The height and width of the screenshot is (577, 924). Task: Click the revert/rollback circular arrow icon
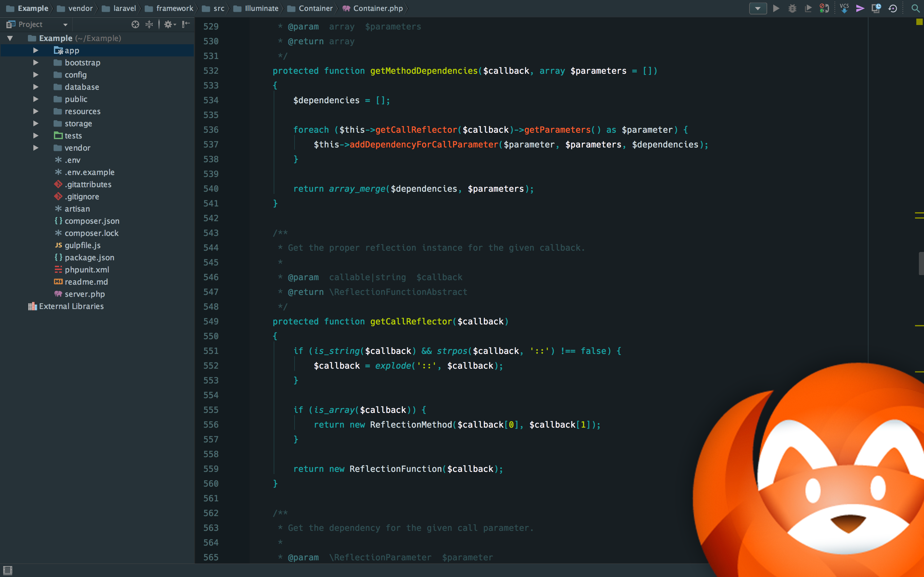[893, 8]
